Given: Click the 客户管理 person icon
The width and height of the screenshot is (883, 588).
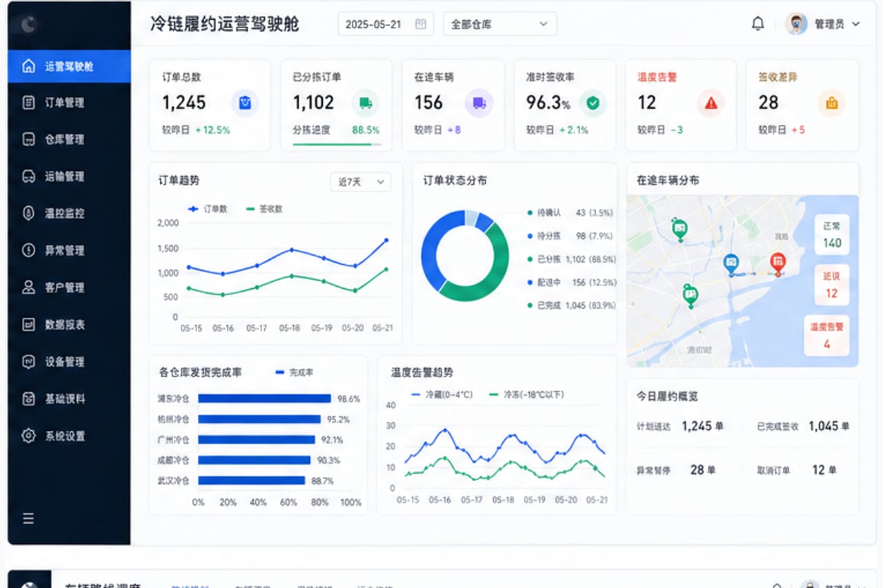Looking at the screenshot, I should [28, 287].
